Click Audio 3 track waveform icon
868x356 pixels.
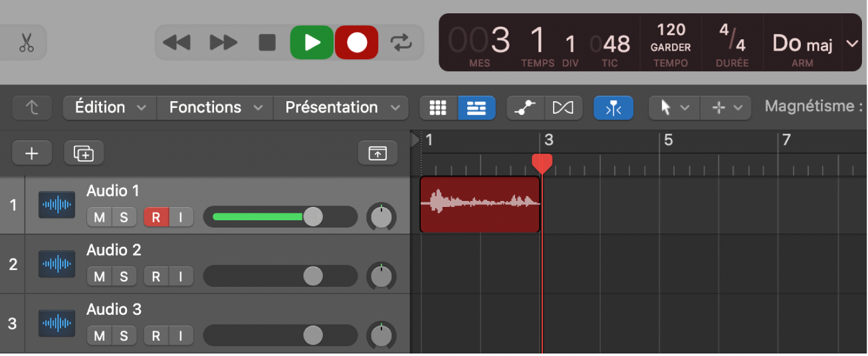56,323
